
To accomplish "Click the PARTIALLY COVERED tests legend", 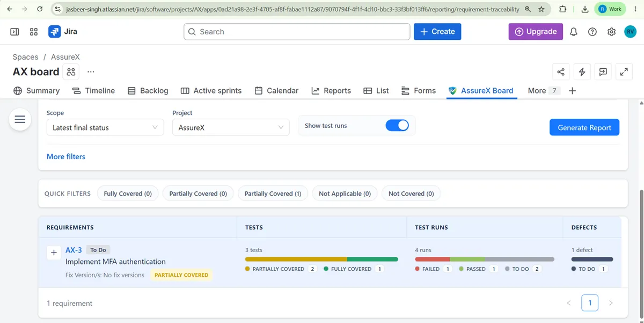I will 281,269.
